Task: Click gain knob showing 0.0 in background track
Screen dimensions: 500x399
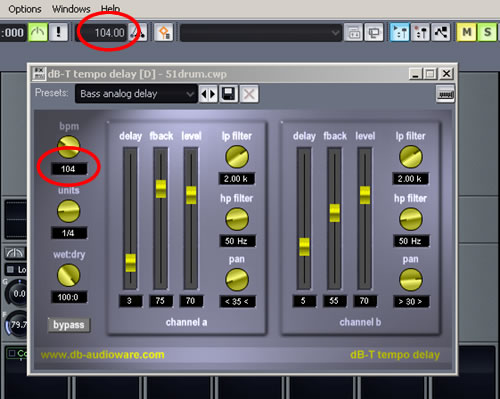Action: tap(17, 293)
